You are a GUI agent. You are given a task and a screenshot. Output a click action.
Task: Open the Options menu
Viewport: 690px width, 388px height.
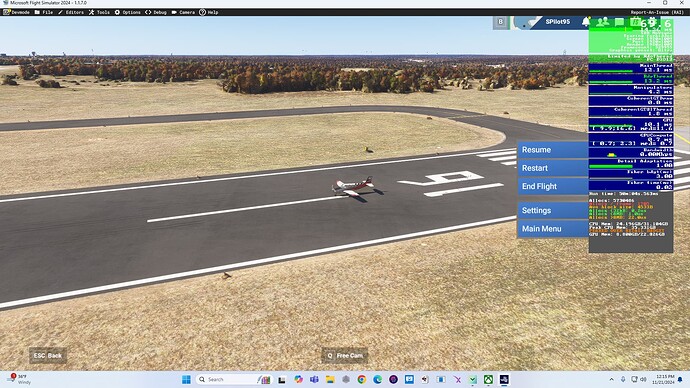coord(128,12)
